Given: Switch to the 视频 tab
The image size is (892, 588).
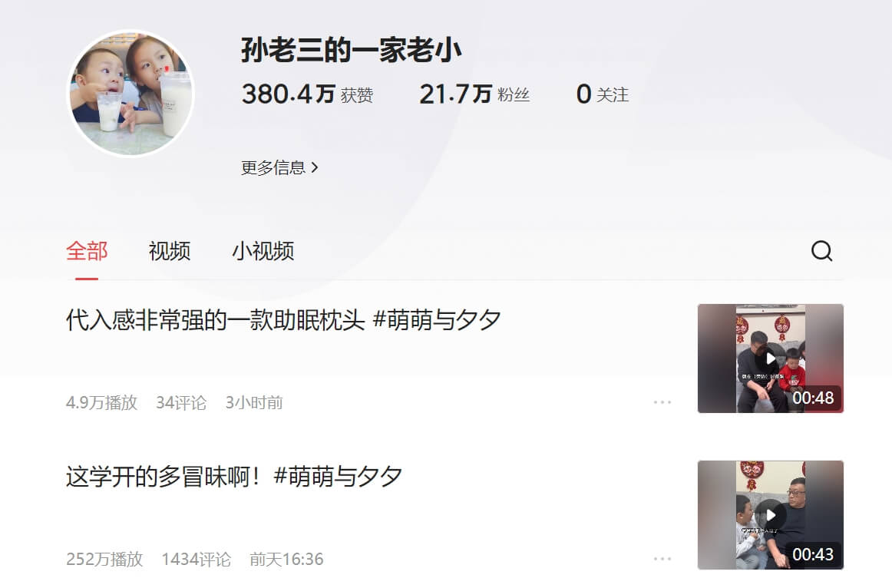Looking at the screenshot, I should [170, 251].
